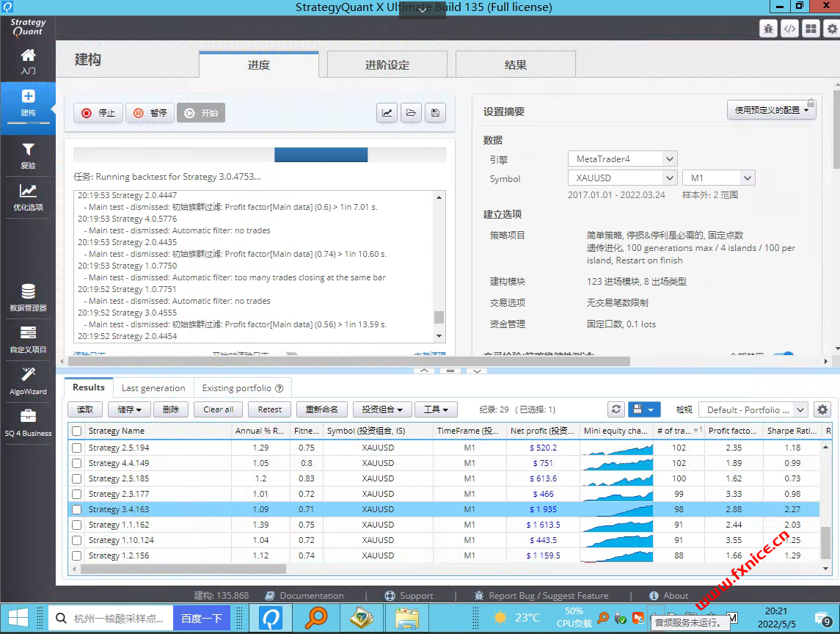Click the refresh icon in results toolbar
This screenshot has height=634, width=840.
point(616,409)
